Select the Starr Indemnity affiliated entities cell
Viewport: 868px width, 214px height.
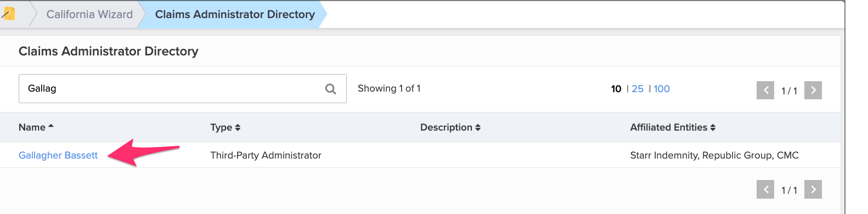(714, 155)
